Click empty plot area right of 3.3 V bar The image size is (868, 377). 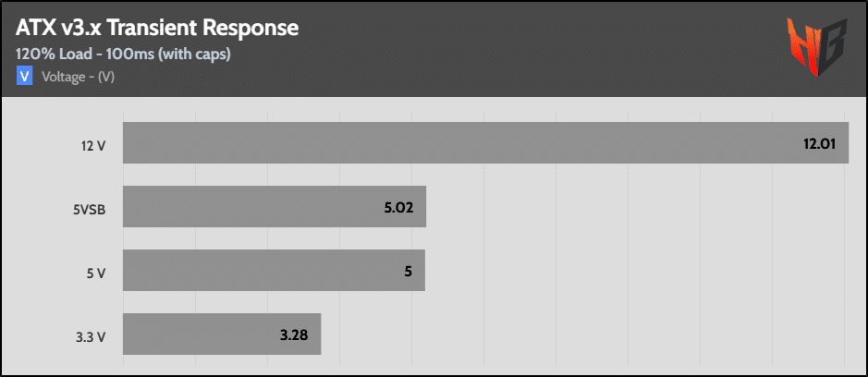582,334
